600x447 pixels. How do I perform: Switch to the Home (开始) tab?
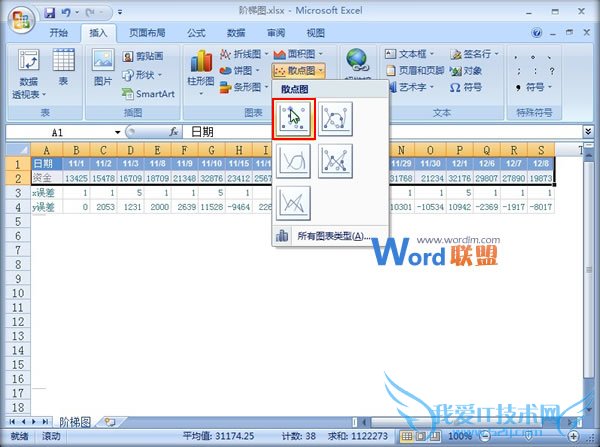pyautogui.click(x=59, y=33)
